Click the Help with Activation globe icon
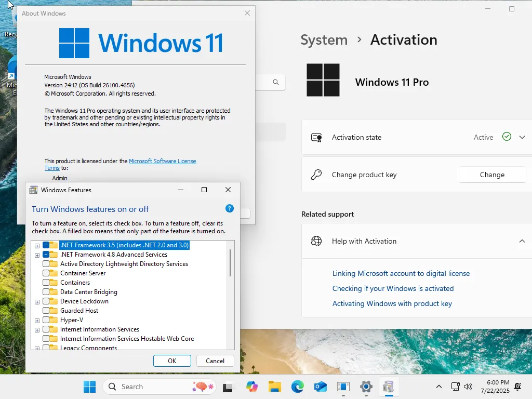532x399 pixels. 316,241
